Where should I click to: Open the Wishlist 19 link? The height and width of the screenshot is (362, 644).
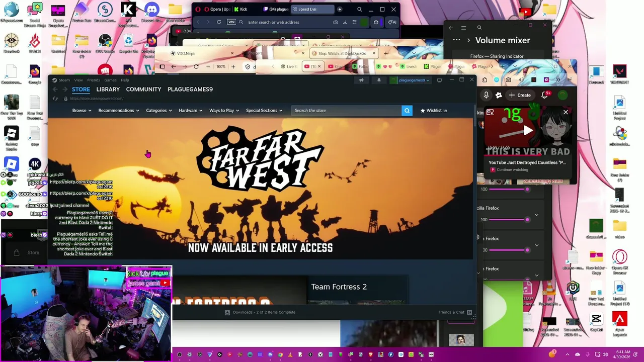coord(434,111)
